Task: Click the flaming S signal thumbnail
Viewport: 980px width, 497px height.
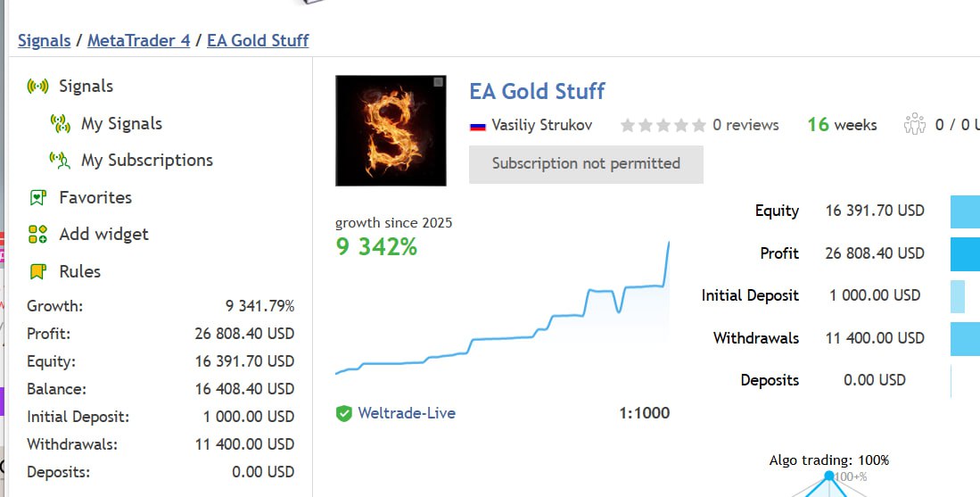Action: tap(391, 130)
